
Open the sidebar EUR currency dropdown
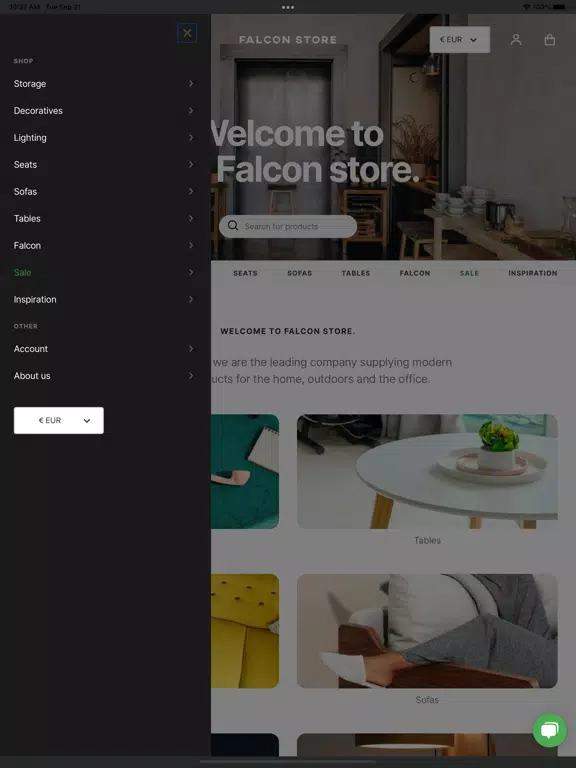click(59, 420)
